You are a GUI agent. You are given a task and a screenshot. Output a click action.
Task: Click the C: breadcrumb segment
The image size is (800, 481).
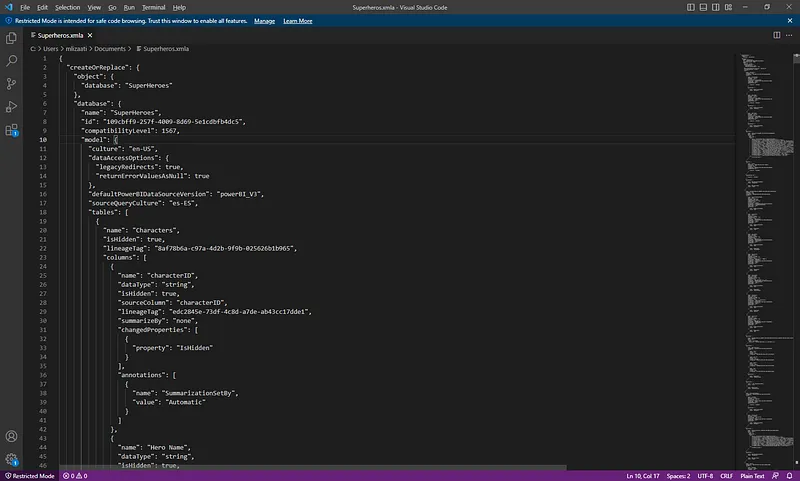point(33,49)
